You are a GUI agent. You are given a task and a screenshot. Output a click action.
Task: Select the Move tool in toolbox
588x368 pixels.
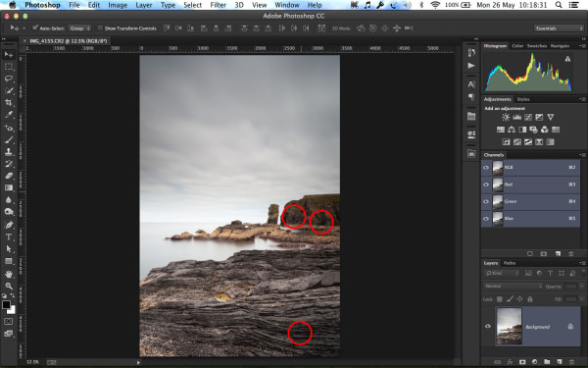click(9, 55)
